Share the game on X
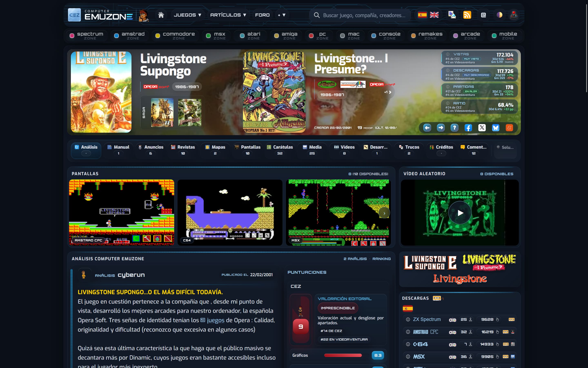Viewport: 588px width, 368px height. click(482, 128)
